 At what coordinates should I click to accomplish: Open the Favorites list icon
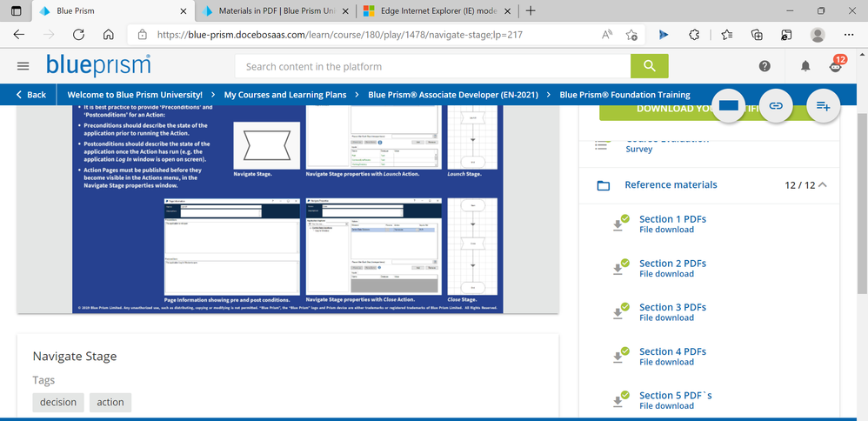click(x=727, y=35)
